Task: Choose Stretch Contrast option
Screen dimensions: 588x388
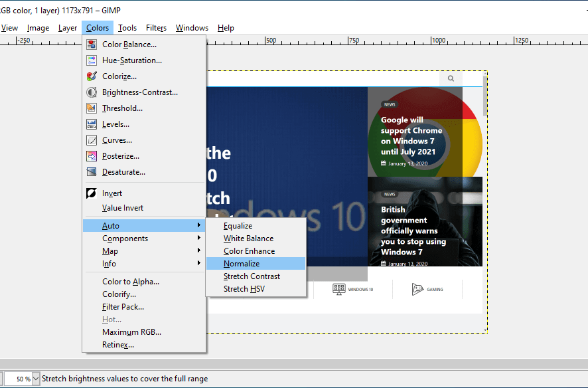Action: pyautogui.click(x=256, y=276)
